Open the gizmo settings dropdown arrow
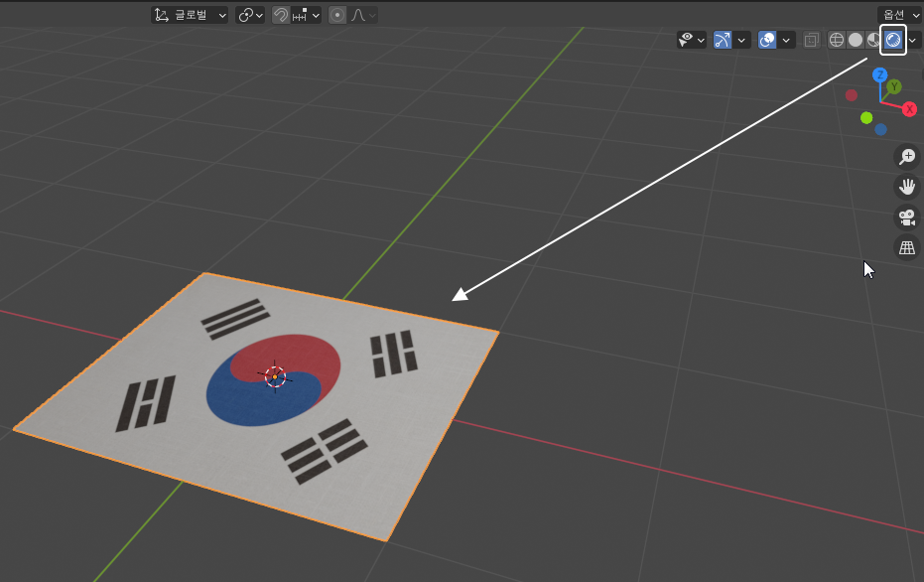Image resolution: width=924 pixels, height=582 pixels. [x=741, y=40]
